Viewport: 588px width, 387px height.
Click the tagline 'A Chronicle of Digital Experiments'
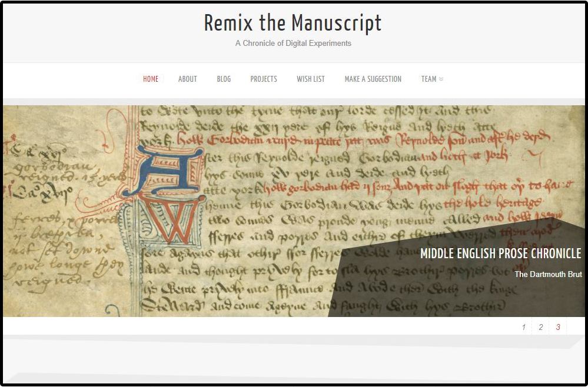(x=293, y=43)
